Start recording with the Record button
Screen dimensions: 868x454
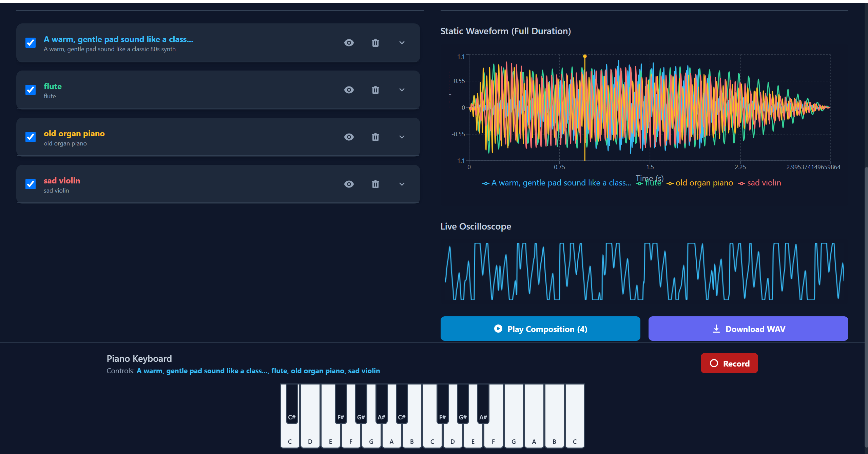(729, 363)
